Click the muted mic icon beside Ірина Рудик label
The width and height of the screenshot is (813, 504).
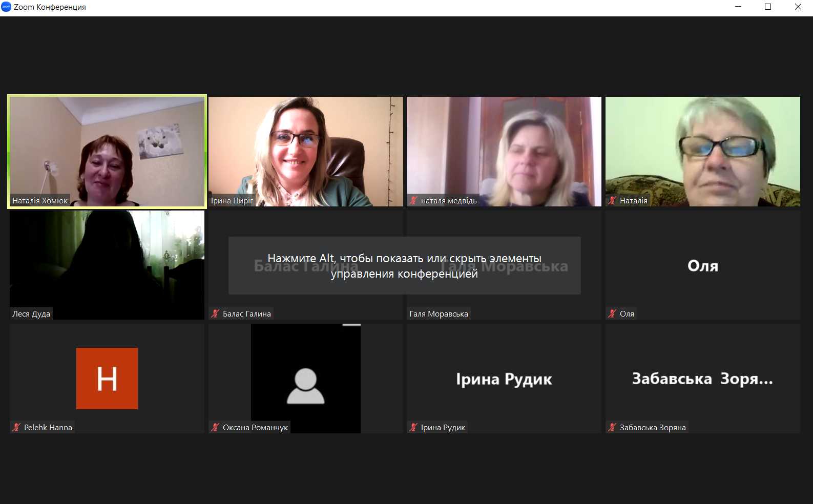[x=413, y=428]
